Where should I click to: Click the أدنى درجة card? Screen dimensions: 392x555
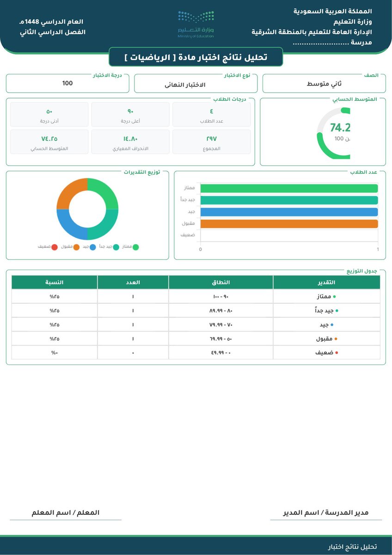(x=49, y=114)
